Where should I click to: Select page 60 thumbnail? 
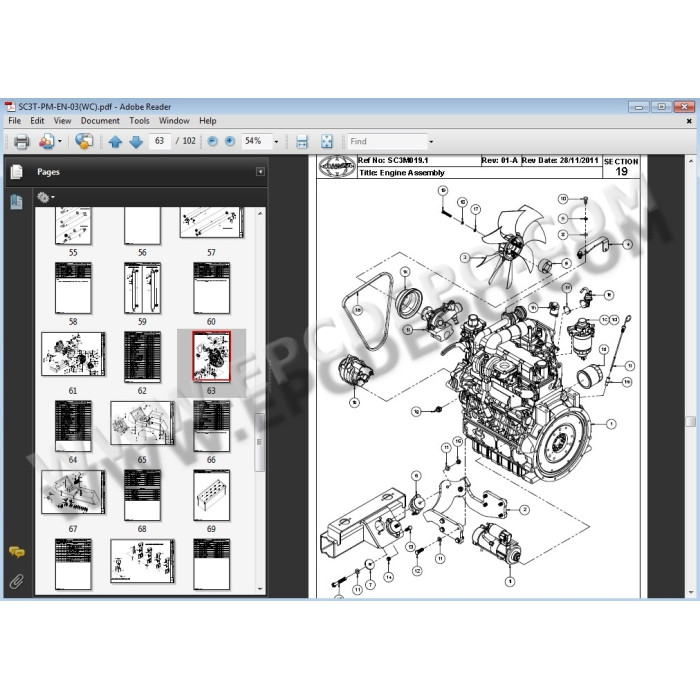point(212,288)
